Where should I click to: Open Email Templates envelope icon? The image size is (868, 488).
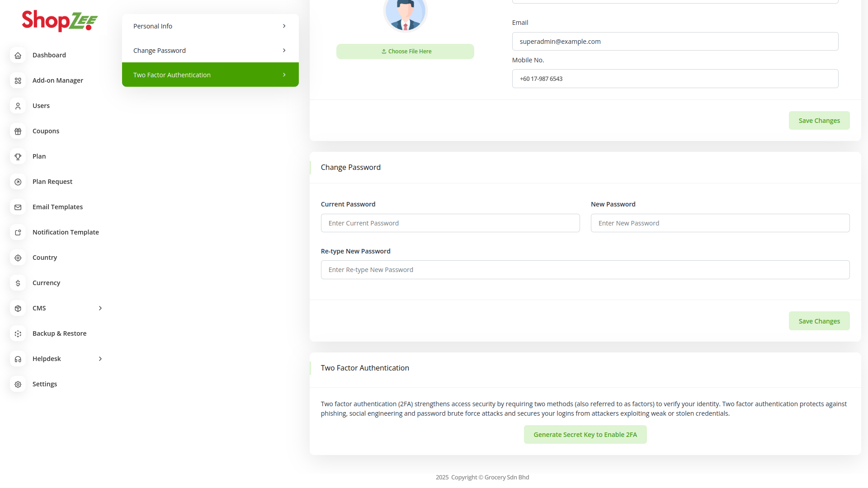click(x=18, y=207)
